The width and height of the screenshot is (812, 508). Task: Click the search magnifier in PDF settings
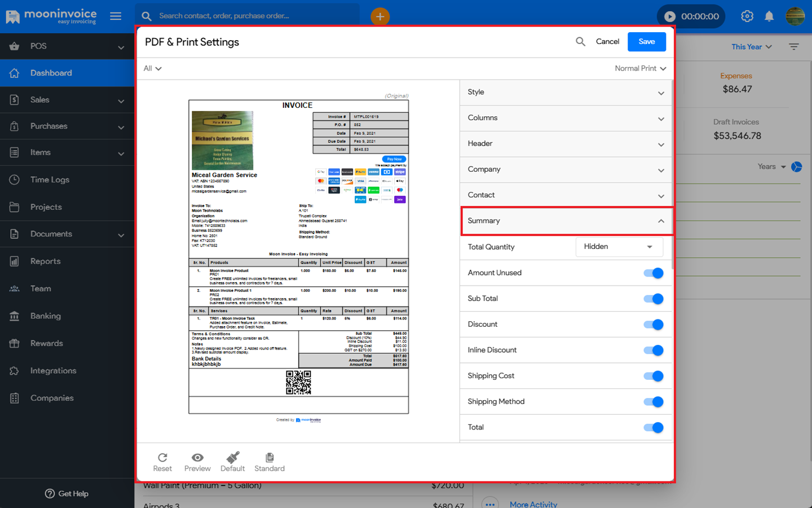pyautogui.click(x=580, y=42)
